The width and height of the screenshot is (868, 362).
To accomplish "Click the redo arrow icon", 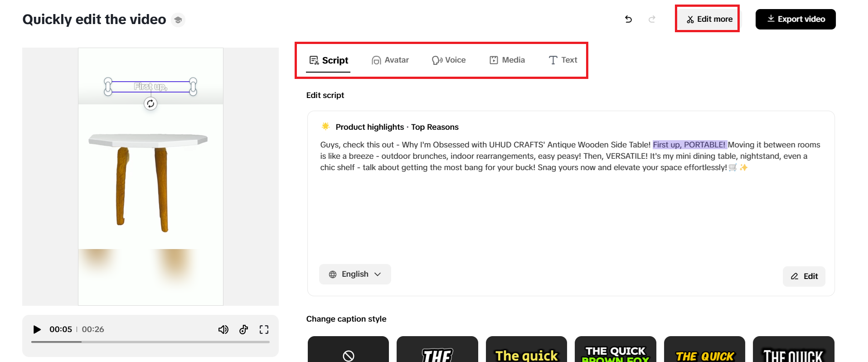I will tap(652, 19).
